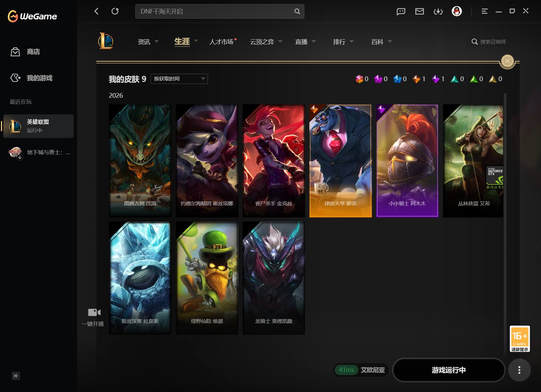Viewport: 541px width, 392px height.
Task: Select 英雄联盟 in recently played
Action: [39, 126]
